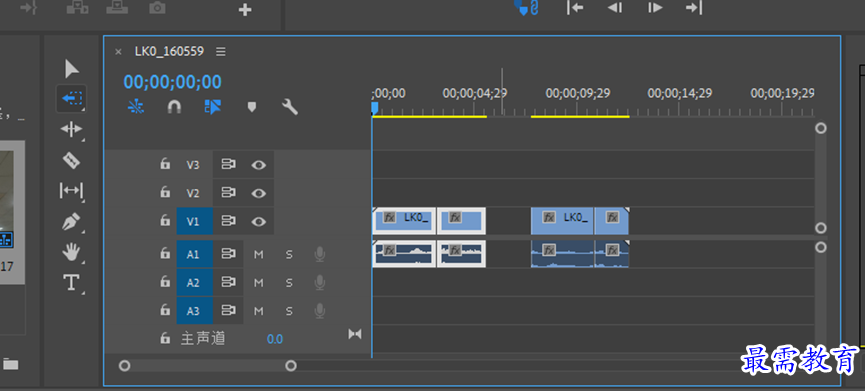
Task: Solo audio track A2
Action: click(289, 283)
